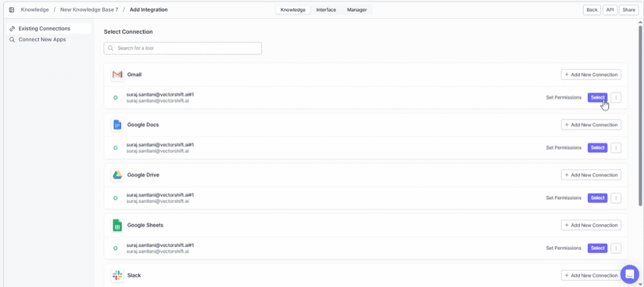Click the Google Docs connection email address
The width and height of the screenshot is (644, 287).
[x=157, y=151]
